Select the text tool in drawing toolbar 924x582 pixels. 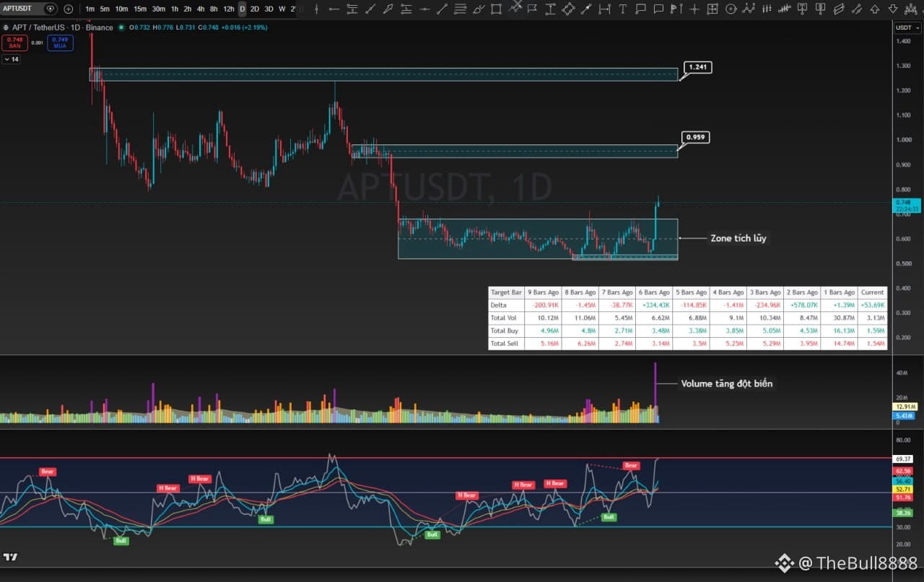pos(622,9)
